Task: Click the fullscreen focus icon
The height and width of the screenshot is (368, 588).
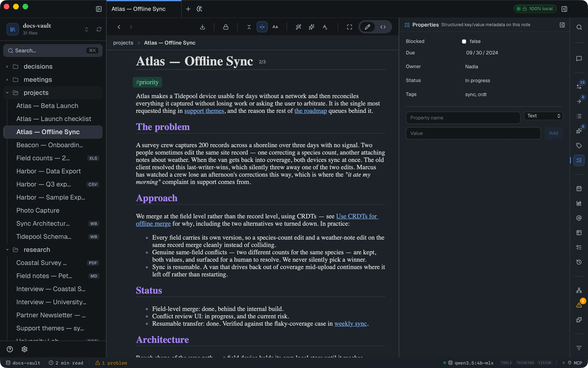Action: (349, 27)
